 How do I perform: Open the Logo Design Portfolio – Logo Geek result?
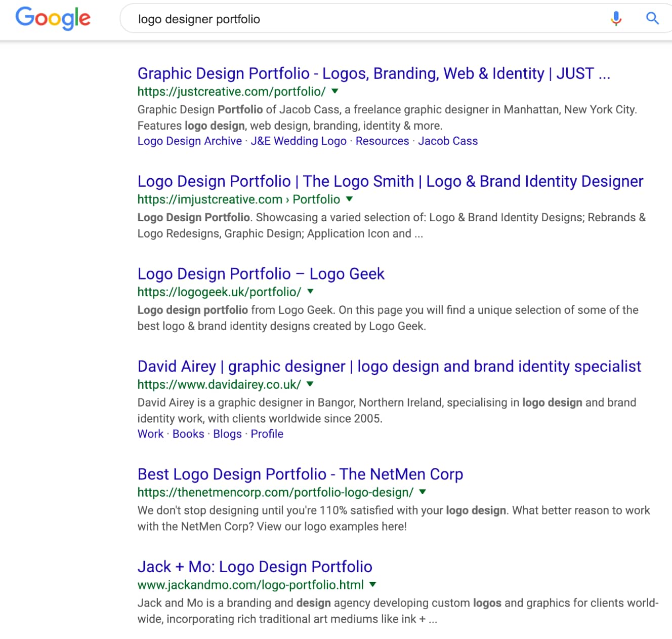click(261, 273)
